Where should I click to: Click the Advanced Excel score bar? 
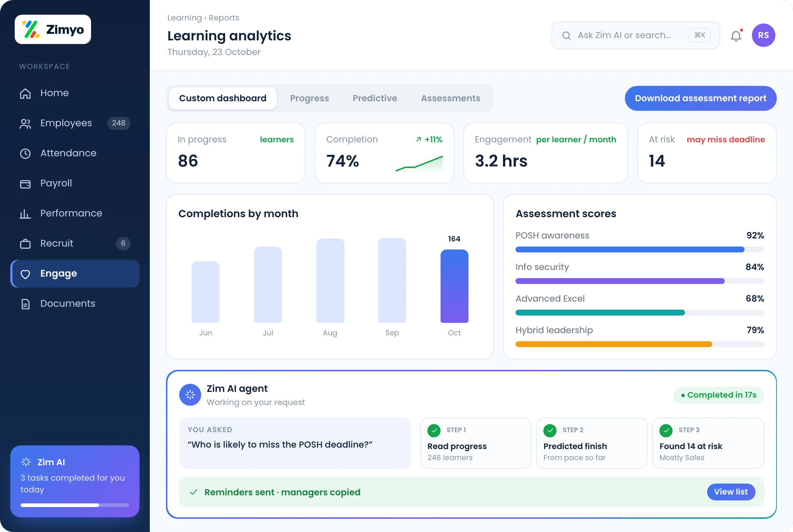point(640,313)
